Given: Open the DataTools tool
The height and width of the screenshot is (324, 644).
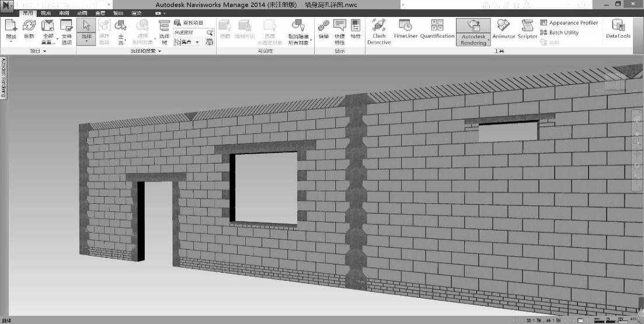Looking at the screenshot, I should point(618,29).
